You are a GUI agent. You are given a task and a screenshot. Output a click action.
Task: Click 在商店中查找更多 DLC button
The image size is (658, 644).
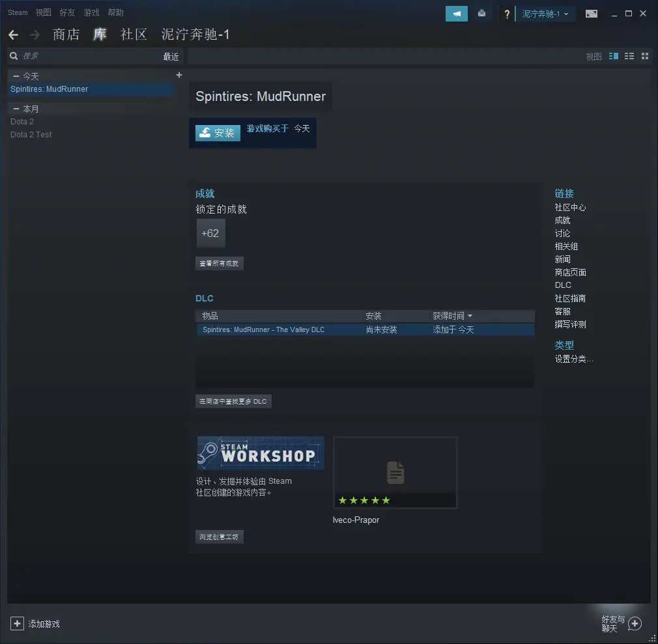(233, 402)
